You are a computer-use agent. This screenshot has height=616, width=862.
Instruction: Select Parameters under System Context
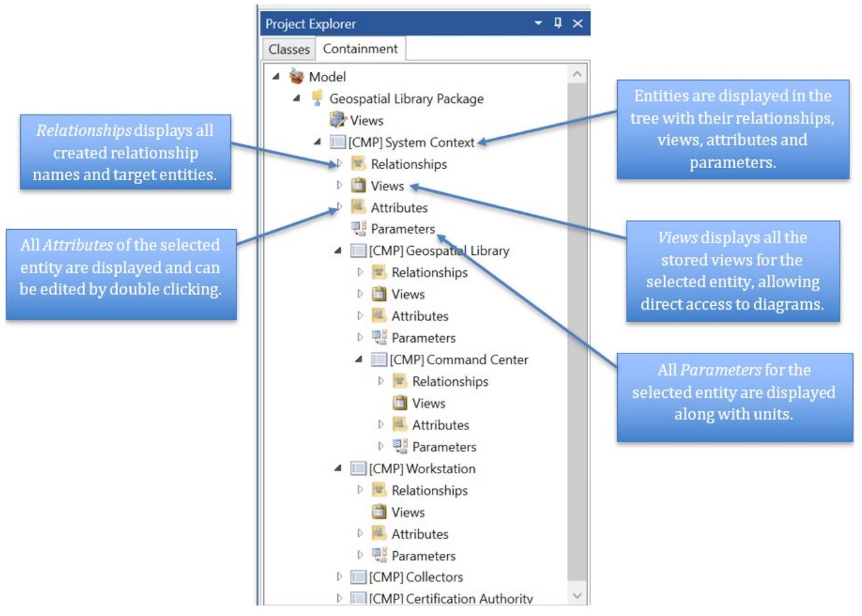(x=403, y=229)
